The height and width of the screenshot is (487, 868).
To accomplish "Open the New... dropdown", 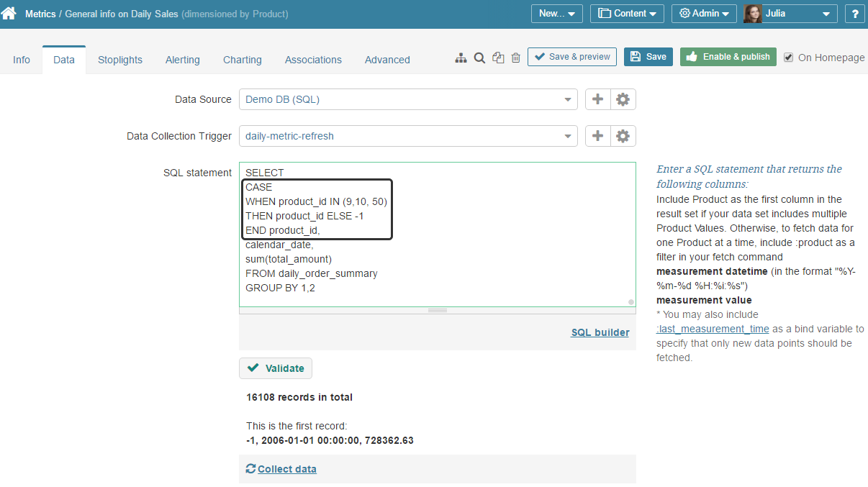I will pyautogui.click(x=556, y=13).
